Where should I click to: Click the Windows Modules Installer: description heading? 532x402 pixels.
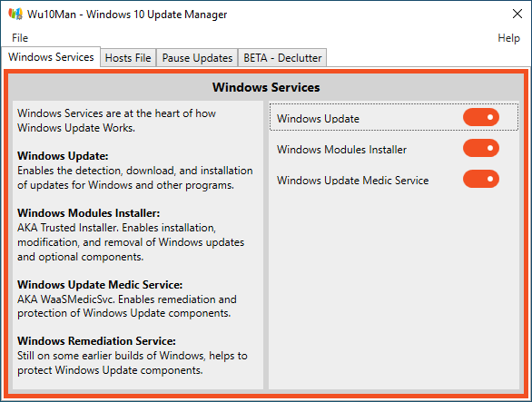89,213
